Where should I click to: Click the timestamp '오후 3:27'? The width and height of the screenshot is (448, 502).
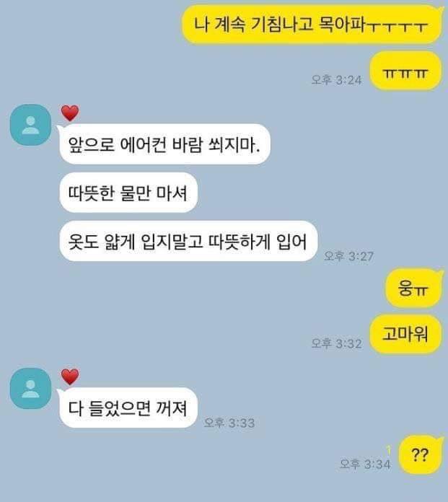click(348, 256)
